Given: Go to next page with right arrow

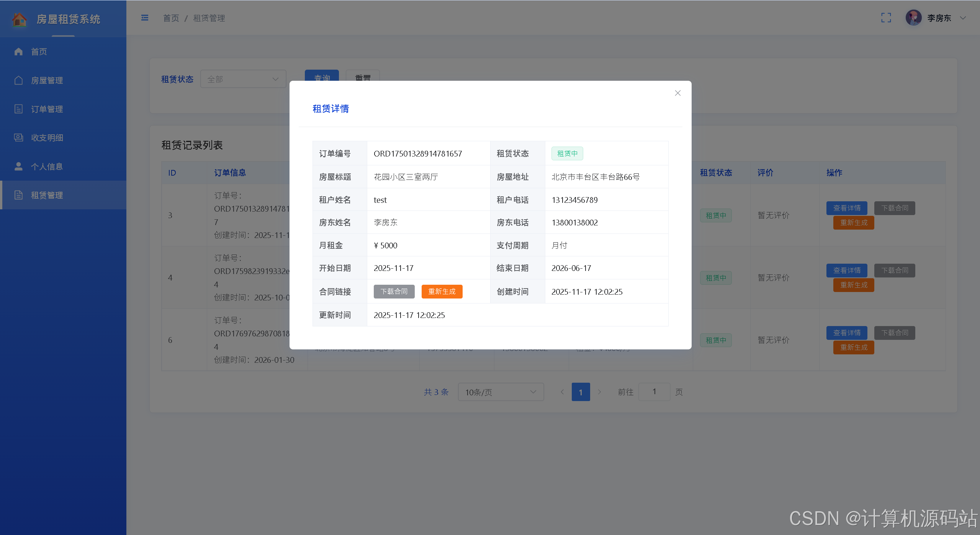Looking at the screenshot, I should pos(599,392).
